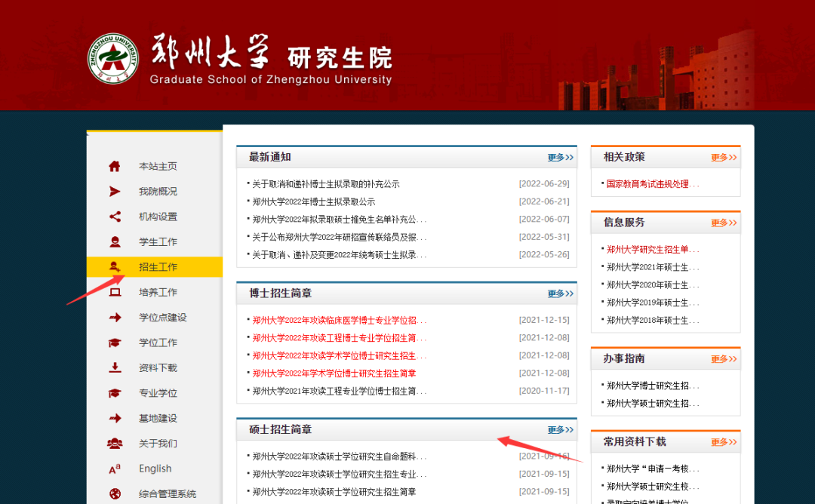Open 关于我们 in the sidebar menu
The width and height of the screenshot is (815, 504).
point(158,443)
